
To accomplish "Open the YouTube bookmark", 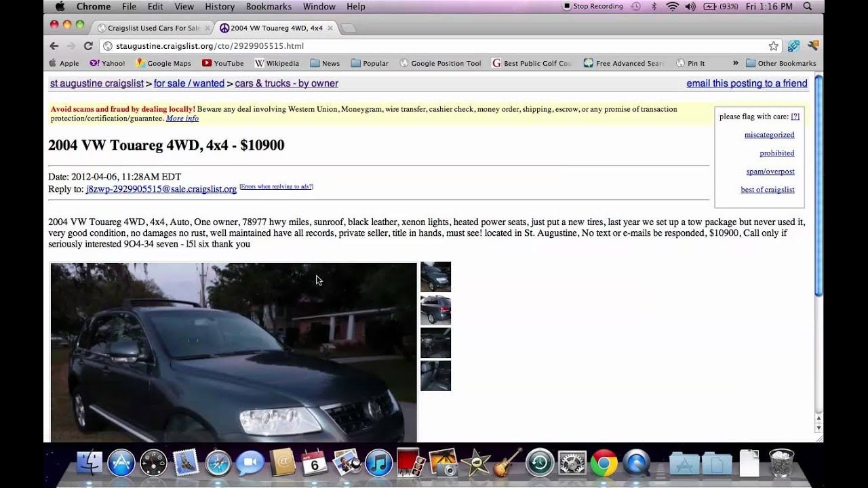I will [x=222, y=63].
